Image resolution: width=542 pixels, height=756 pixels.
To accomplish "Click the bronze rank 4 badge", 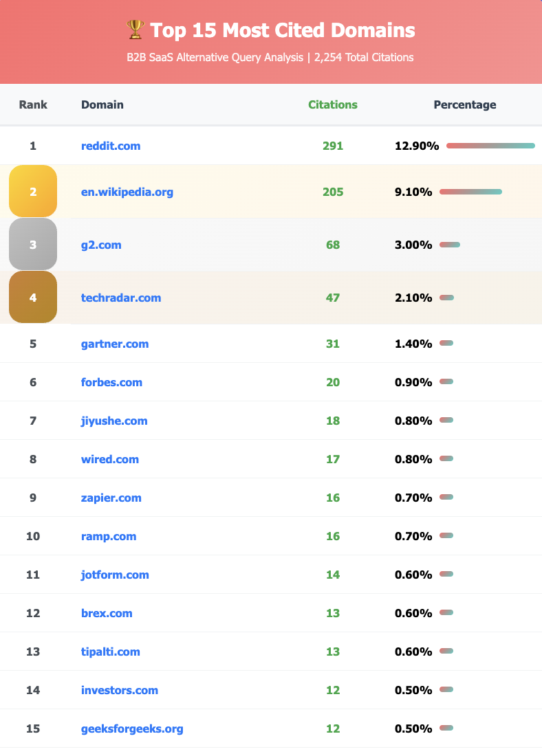I will click(x=33, y=298).
